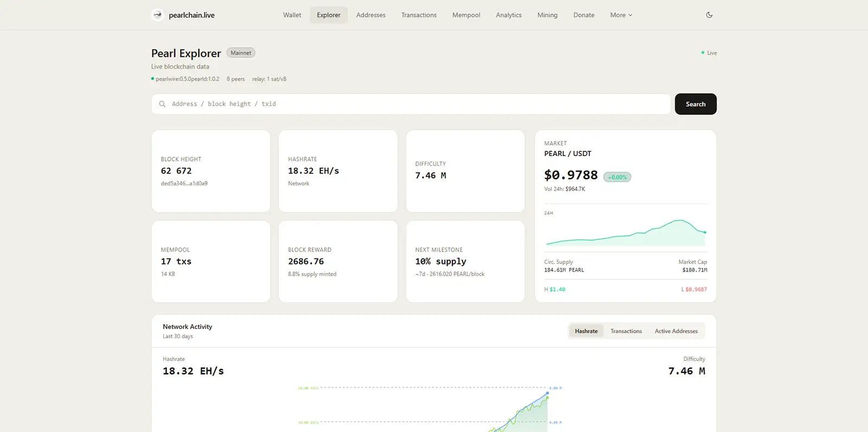Click the pearlchain.live logo icon
The width and height of the screenshot is (868, 432).
pos(157,15)
